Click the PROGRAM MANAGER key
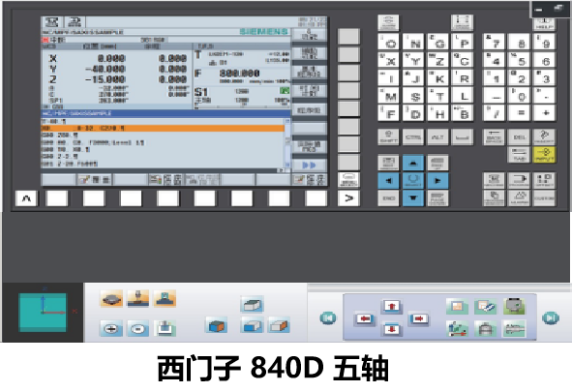 [x=494, y=198]
